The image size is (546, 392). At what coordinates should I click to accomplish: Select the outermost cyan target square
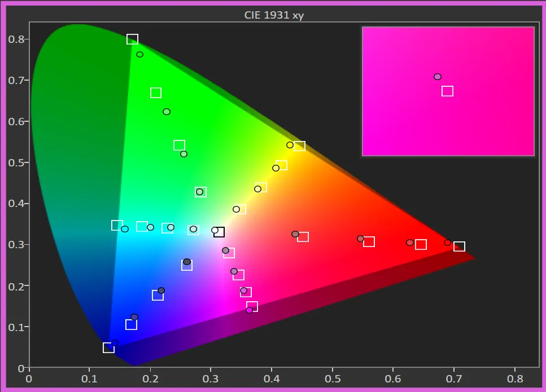[117, 226]
